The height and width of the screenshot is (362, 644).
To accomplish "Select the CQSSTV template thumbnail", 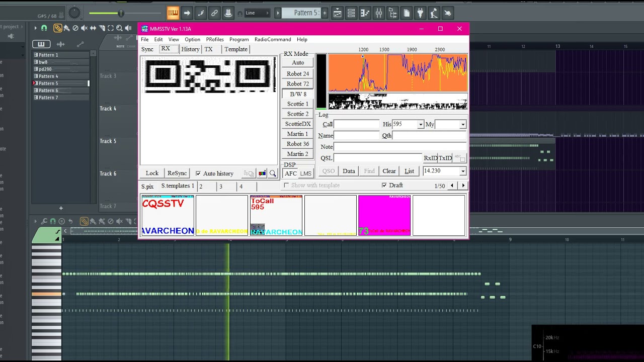I will [168, 215].
